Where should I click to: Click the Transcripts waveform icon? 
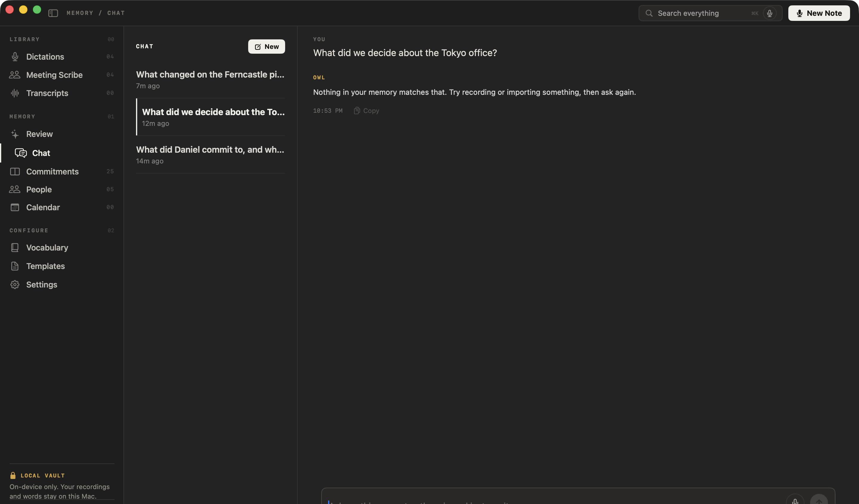15,93
